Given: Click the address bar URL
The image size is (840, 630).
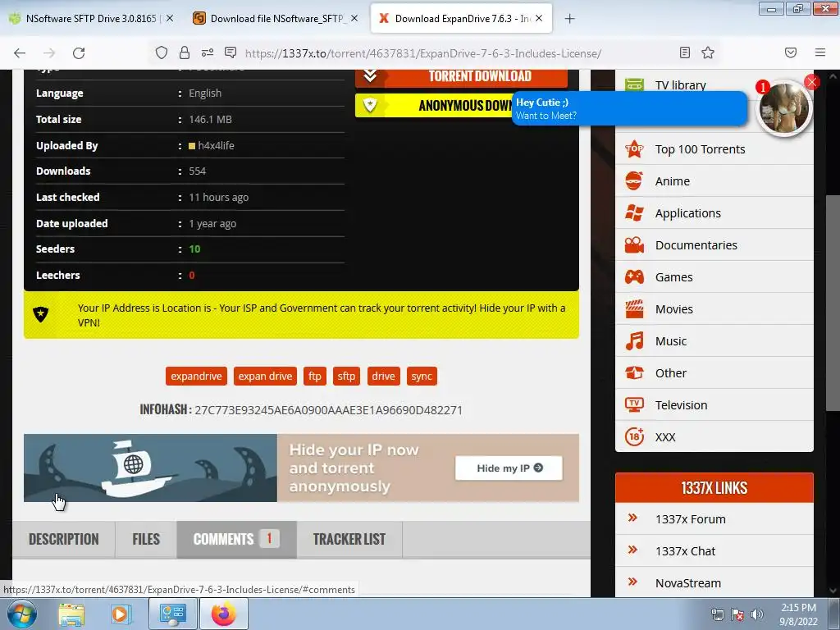Looking at the screenshot, I should pyautogui.click(x=423, y=53).
